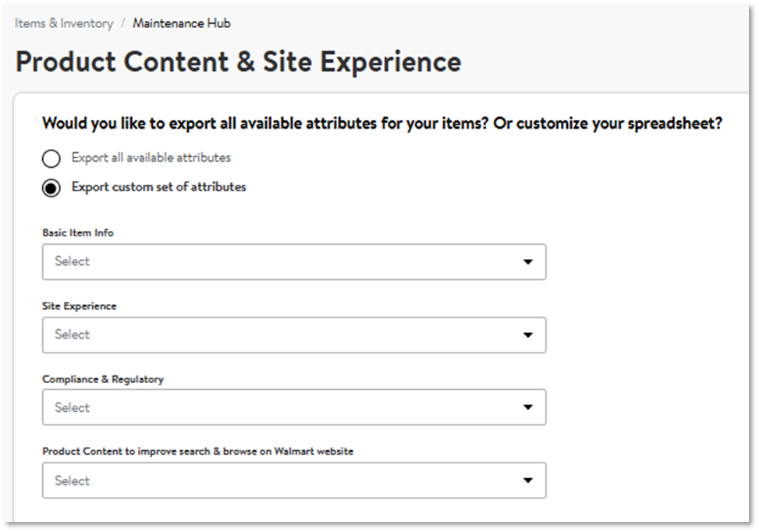Click the Product Content dropdown caret icon
The height and width of the screenshot is (532, 759).
[528, 481]
